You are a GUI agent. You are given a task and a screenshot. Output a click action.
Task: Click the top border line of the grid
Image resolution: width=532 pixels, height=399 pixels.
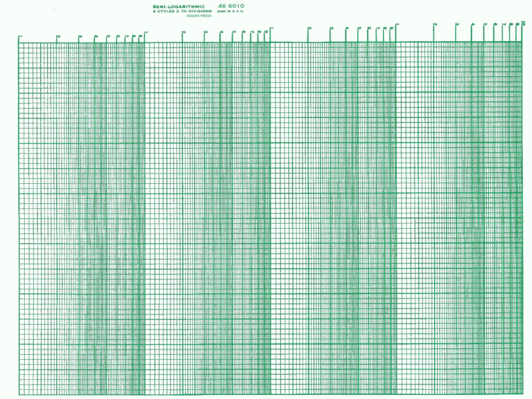coord(266,44)
